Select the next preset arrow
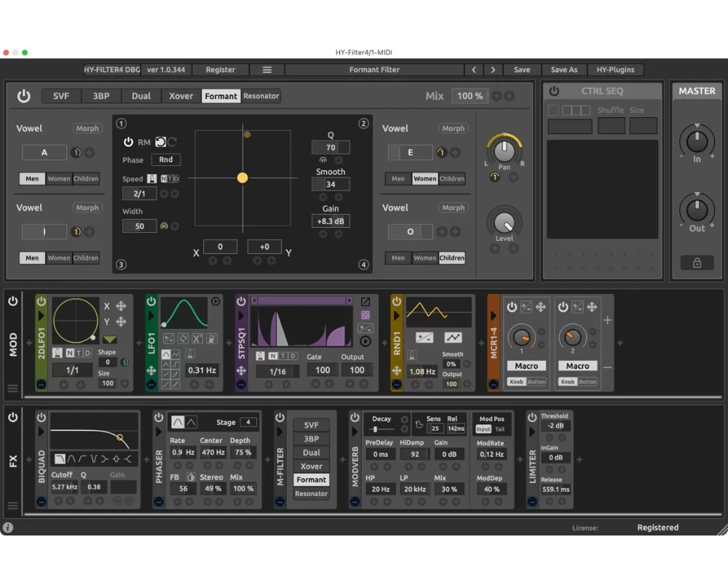Screen dimensions: 728x582 coord(493,70)
